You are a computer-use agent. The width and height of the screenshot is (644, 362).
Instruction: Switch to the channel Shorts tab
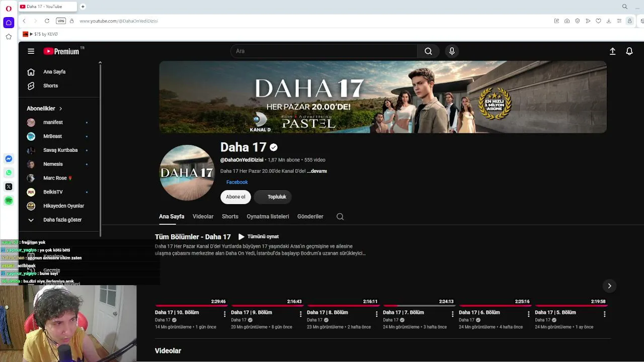[x=230, y=217]
